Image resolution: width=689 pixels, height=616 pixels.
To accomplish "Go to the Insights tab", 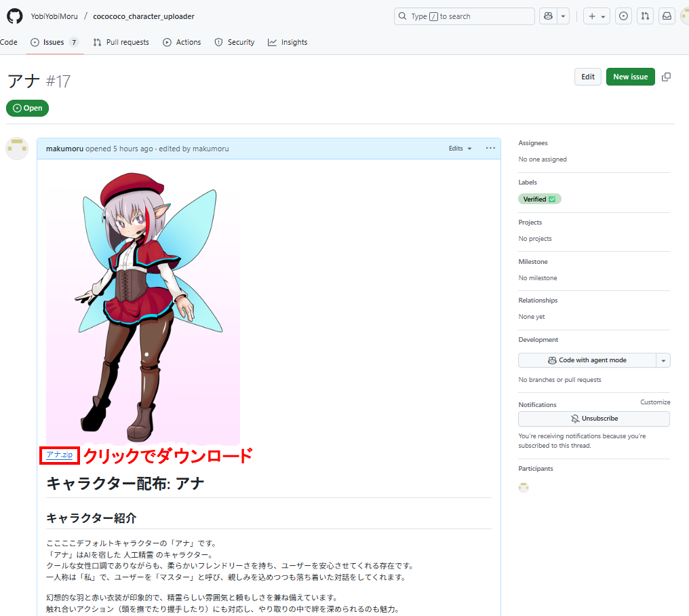I will pyautogui.click(x=288, y=42).
